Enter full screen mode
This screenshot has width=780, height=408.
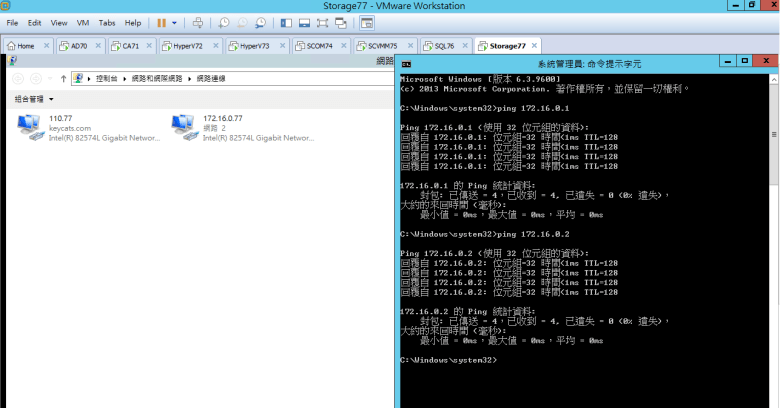[321, 22]
